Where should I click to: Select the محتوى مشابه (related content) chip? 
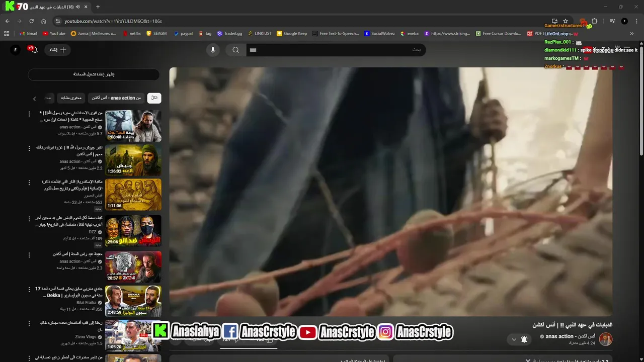point(71,98)
